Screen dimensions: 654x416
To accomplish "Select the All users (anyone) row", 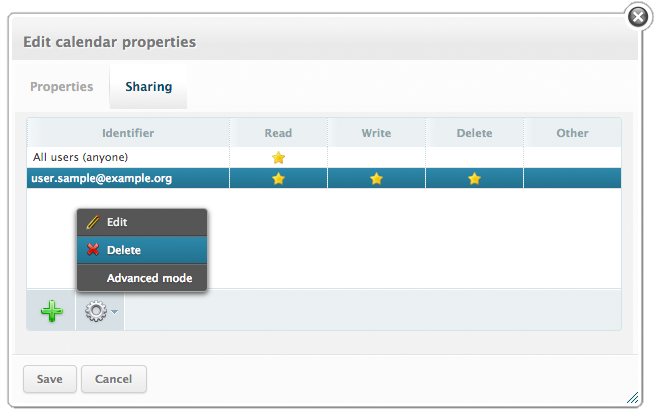I will [x=80, y=157].
